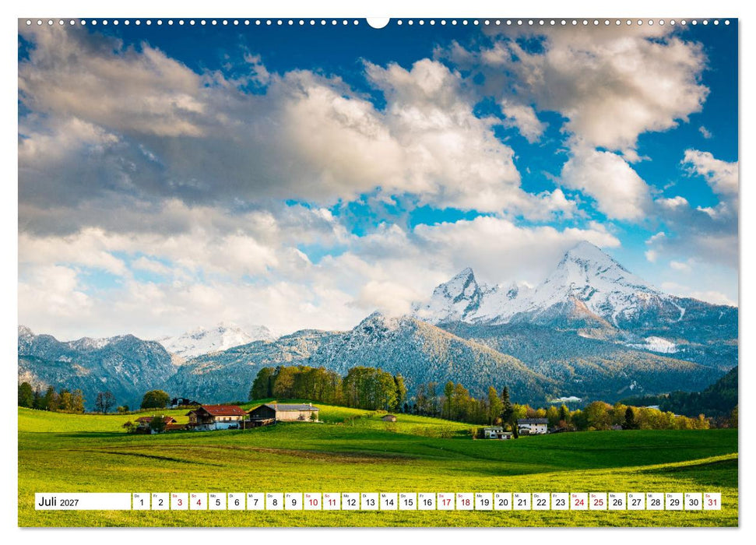Click the date cell numbered 8

click(x=274, y=501)
